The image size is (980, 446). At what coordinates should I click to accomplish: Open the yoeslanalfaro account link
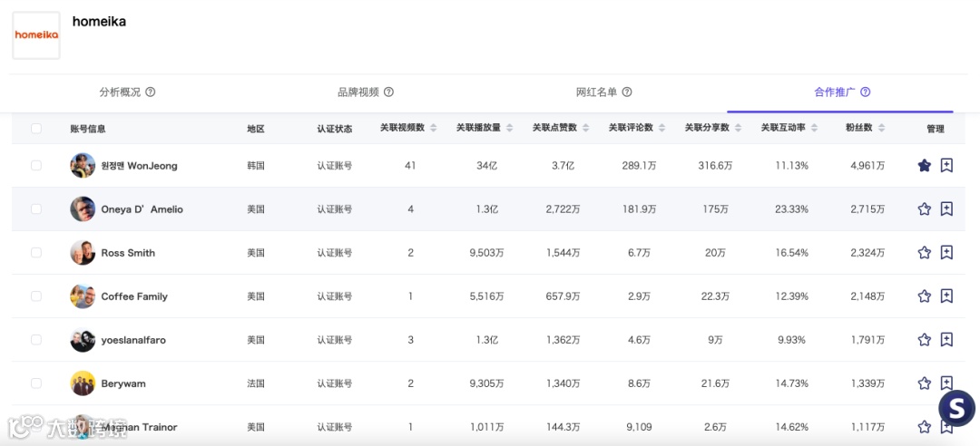[133, 341]
